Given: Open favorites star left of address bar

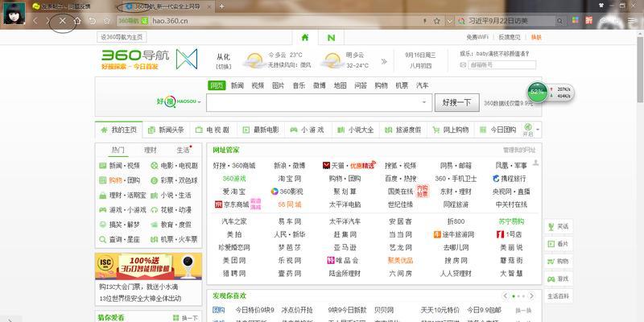Looking at the screenshot, I should [107, 21].
